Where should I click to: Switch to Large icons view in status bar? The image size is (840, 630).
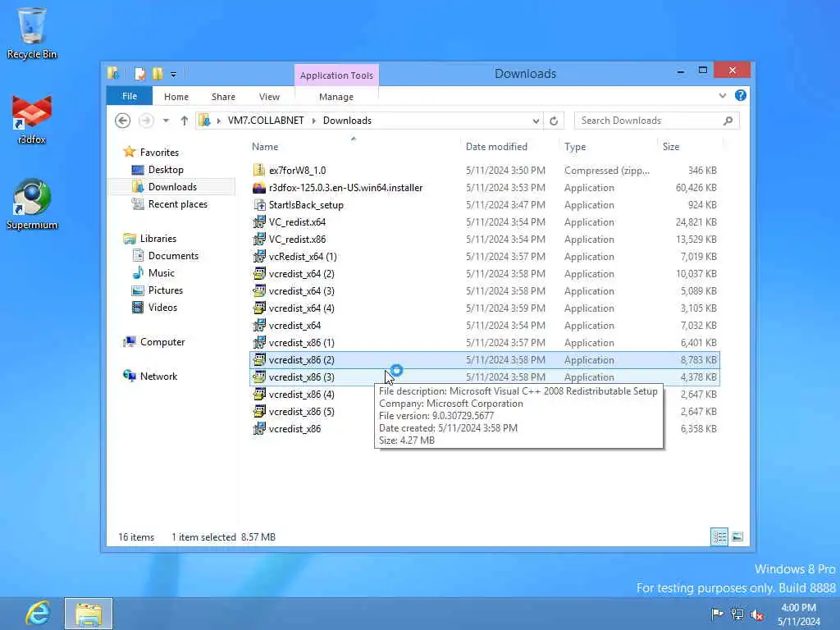coord(737,536)
